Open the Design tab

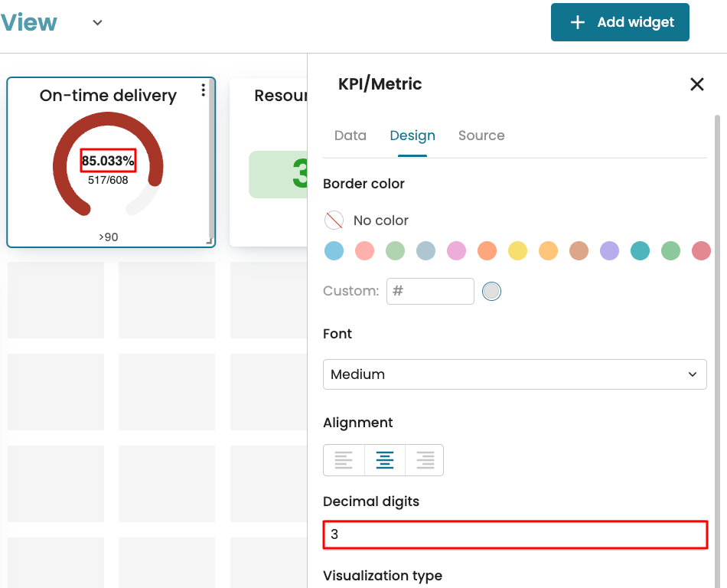(412, 136)
